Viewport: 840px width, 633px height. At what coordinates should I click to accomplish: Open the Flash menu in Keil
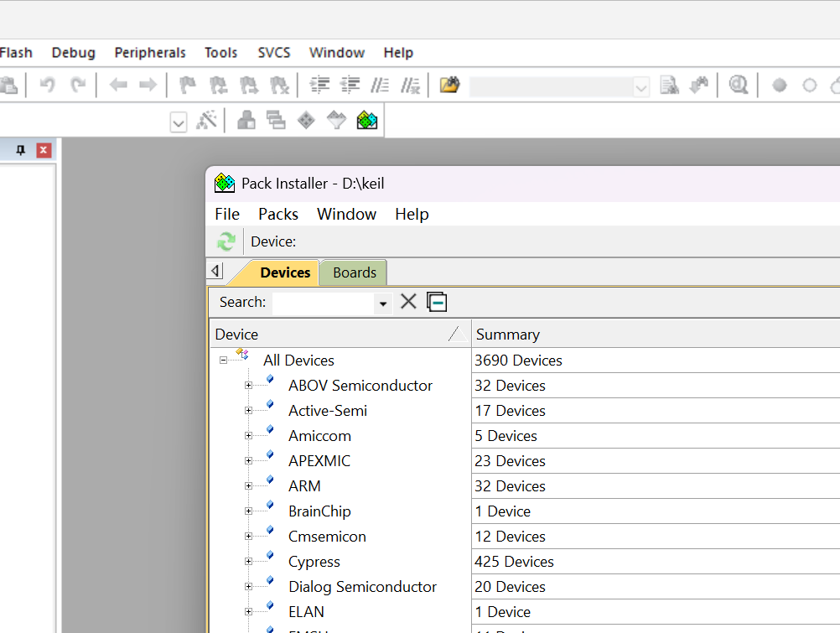(x=16, y=53)
